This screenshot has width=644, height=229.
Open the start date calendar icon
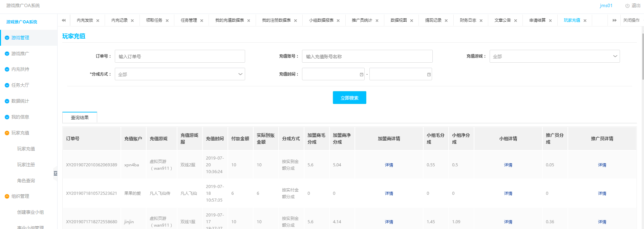(x=361, y=75)
